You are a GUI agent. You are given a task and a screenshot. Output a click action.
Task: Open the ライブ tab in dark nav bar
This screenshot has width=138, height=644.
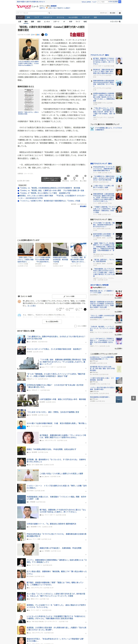(x=37, y=17)
